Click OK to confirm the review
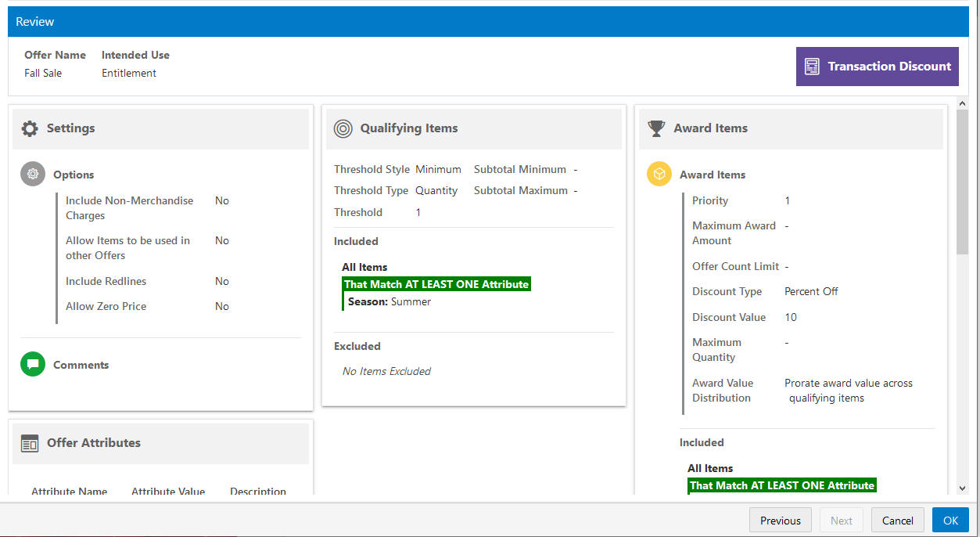Screen dimensions: 980x537 point(950,521)
